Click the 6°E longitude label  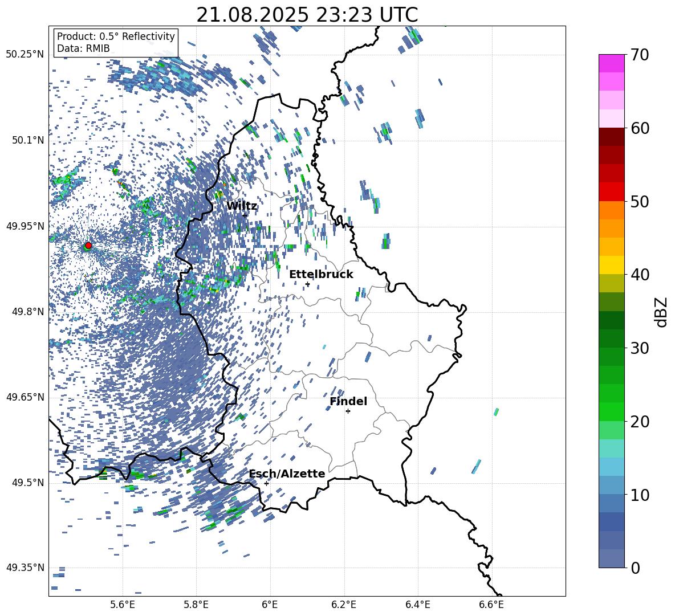coord(270,605)
